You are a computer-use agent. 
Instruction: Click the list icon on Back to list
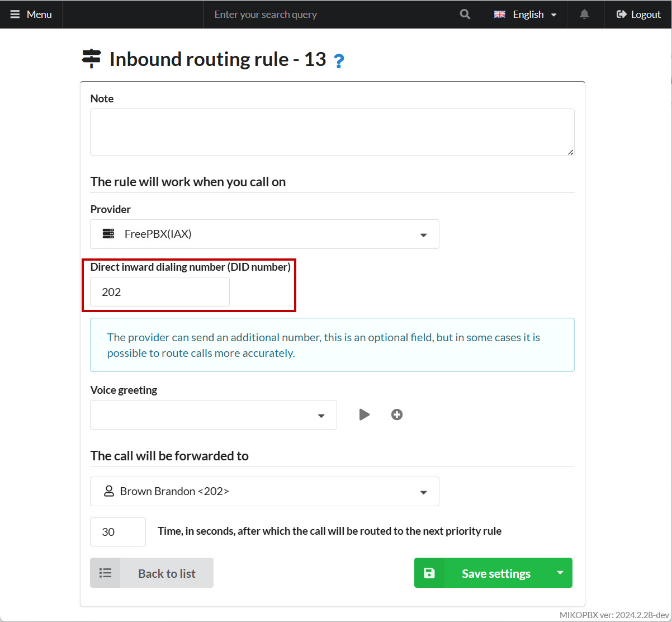[105, 573]
